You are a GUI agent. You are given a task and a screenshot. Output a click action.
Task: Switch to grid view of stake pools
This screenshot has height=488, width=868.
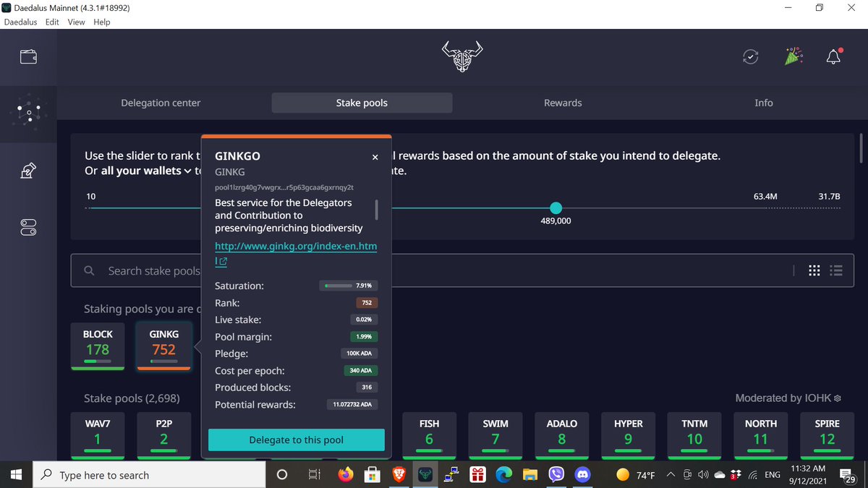(814, 270)
